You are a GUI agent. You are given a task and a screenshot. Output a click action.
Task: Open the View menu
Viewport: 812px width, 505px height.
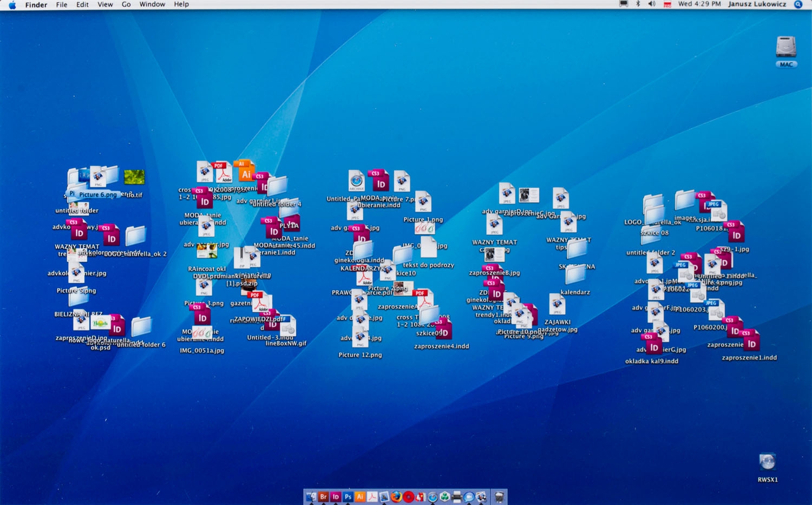point(105,4)
